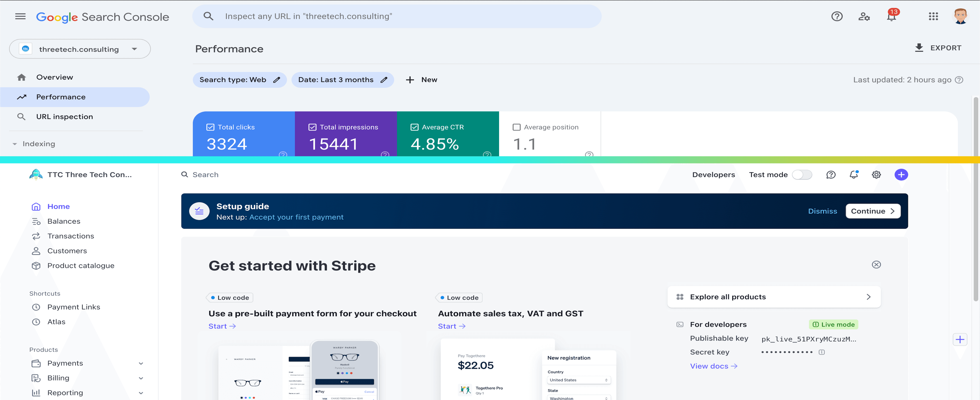
Task: Click the Secret key info icon
Action: [821, 352]
